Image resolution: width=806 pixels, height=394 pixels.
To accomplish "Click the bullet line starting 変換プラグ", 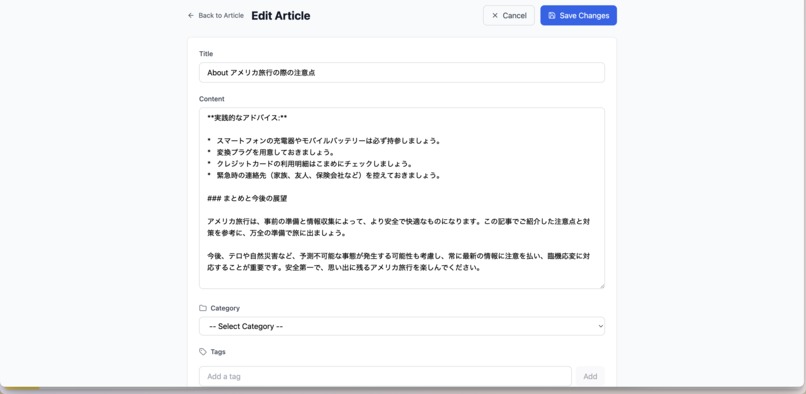I will click(x=271, y=152).
